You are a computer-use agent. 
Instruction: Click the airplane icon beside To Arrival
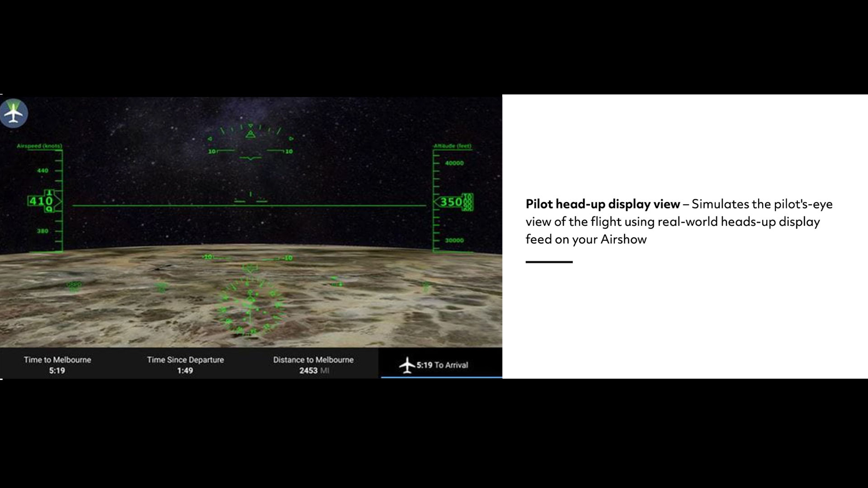(407, 365)
